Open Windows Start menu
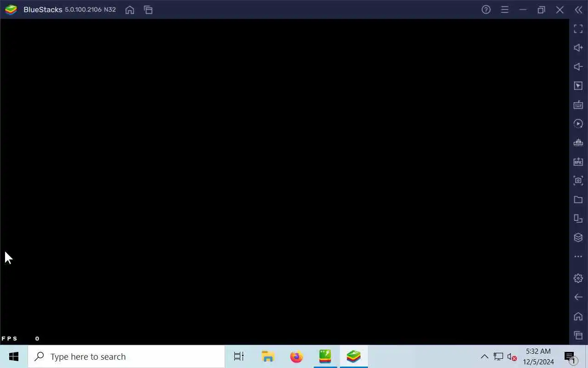Image resolution: width=588 pixels, height=368 pixels. pyautogui.click(x=14, y=356)
